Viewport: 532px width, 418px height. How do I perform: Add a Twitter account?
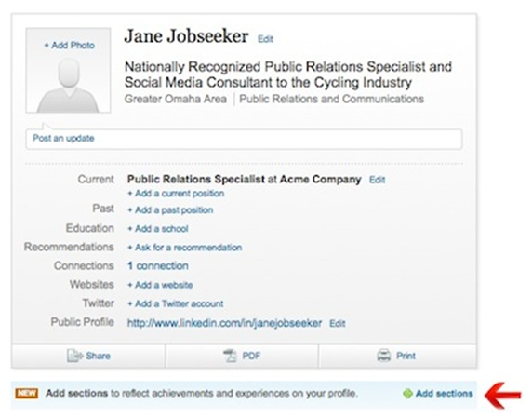[x=176, y=303]
